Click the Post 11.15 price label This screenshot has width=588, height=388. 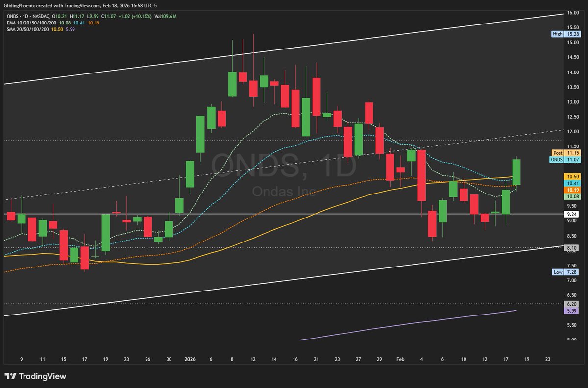click(x=565, y=153)
